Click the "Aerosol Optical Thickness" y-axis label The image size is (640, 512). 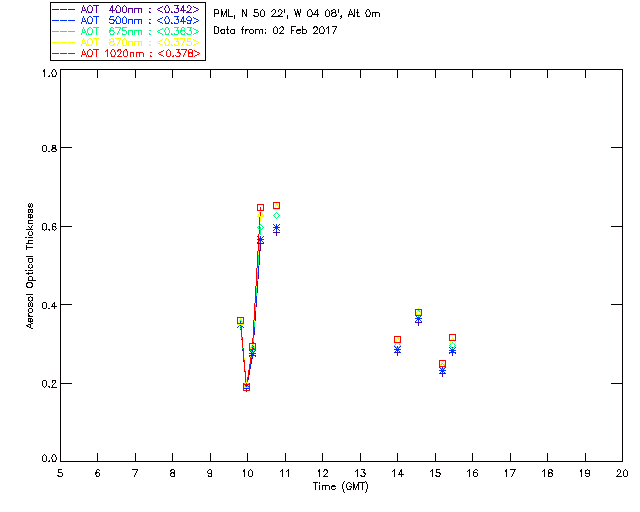30,266
